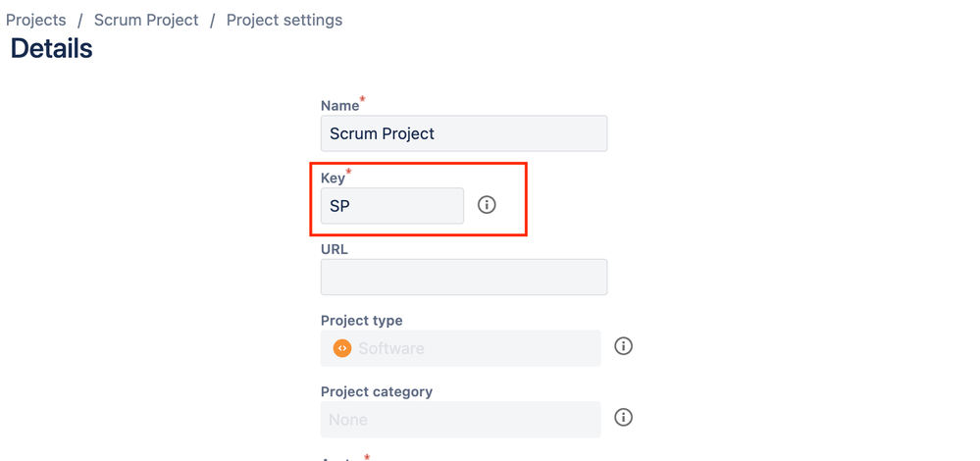980x461 pixels.
Task: Go to the Projects breadcrumb
Action: [x=36, y=20]
